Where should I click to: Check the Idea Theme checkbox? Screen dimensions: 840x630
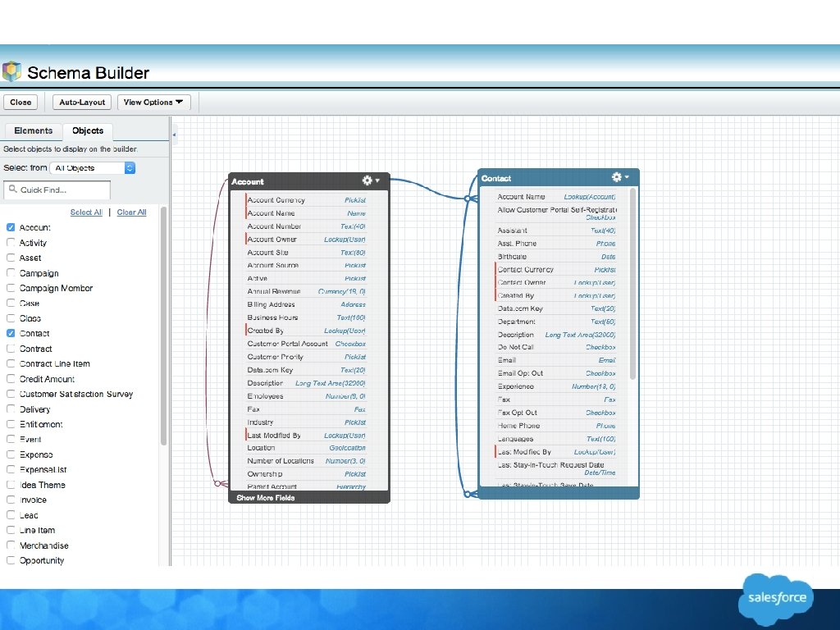(11, 484)
